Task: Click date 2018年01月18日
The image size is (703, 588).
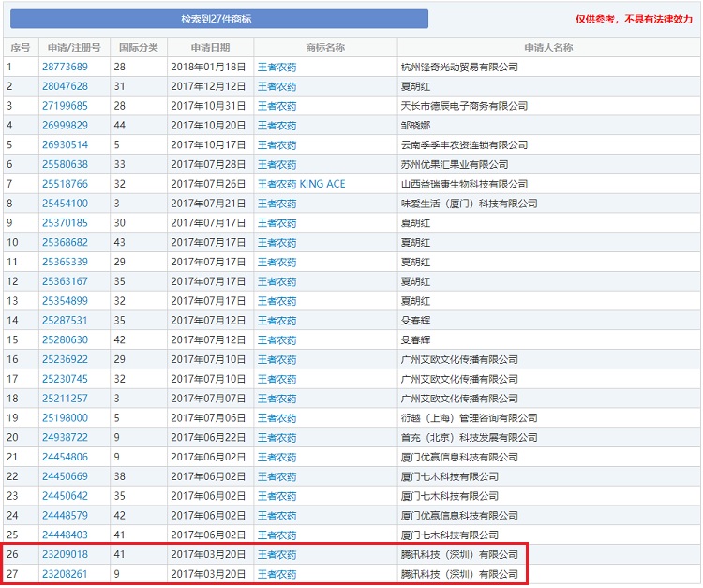Action: pos(208,67)
